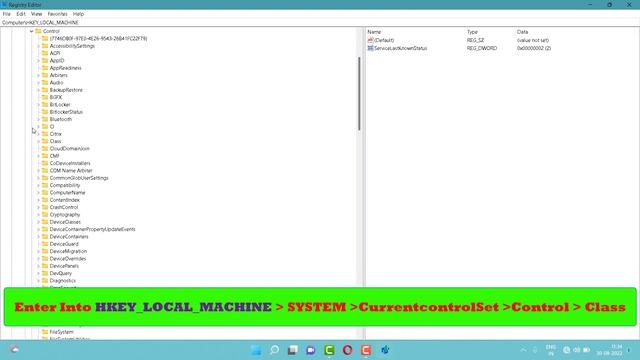Expand the Audio key
Screen dimensions: 640x360
click(39, 82)
